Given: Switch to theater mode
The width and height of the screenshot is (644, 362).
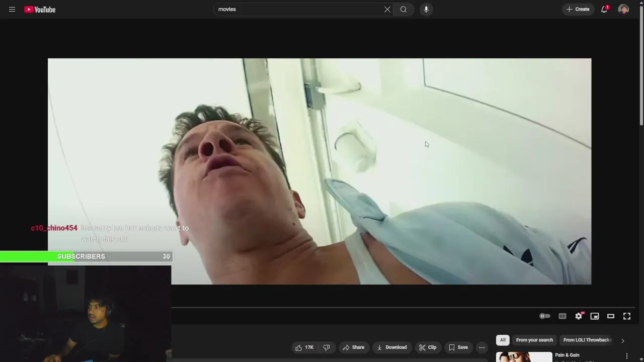Looking at the screenshot, I should (611, 316).
